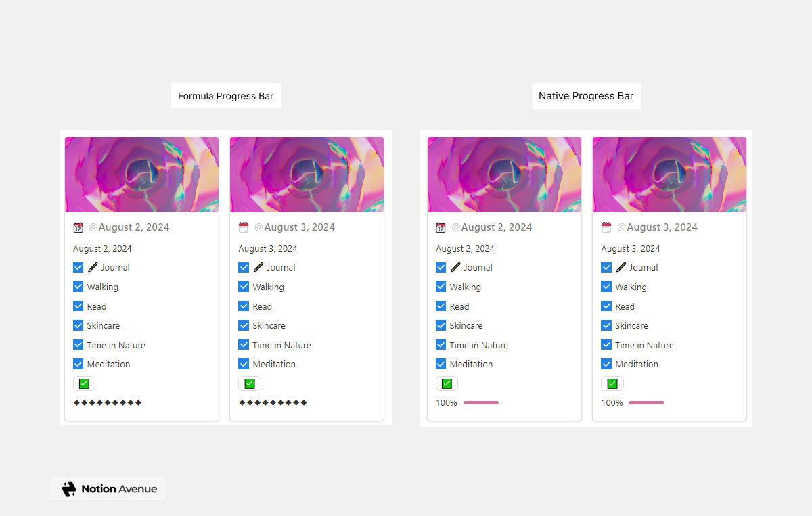Uncheck Meditation on the native August 3 card
Image resolution: width=812 pixels, height=516 pixels.
tap(606, 364)
